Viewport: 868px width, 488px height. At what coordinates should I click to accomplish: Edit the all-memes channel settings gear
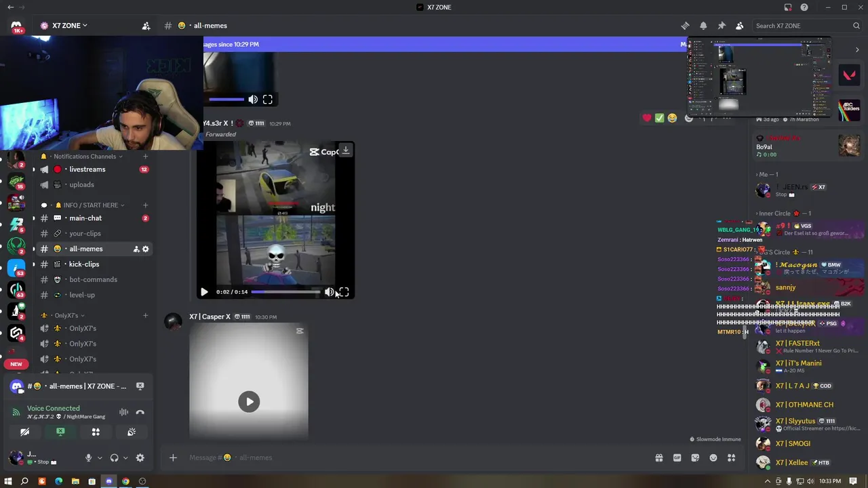pyautogui.click(x=145, y=249)
